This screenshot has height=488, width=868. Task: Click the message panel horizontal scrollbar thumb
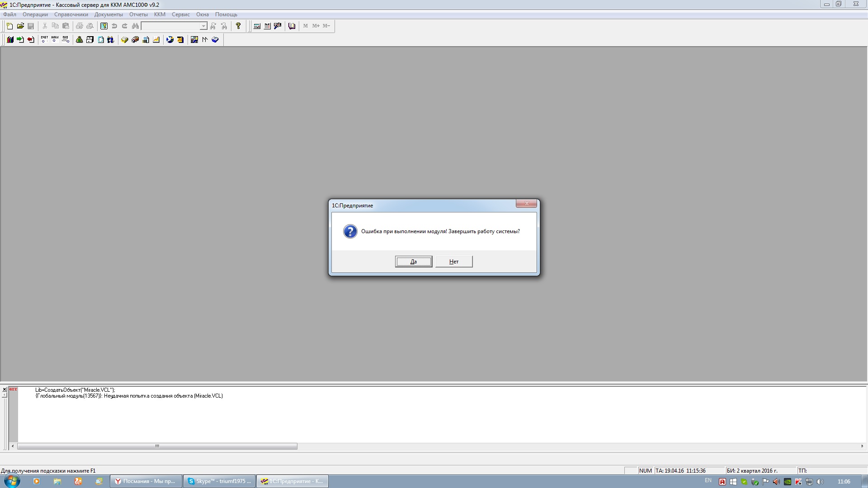157,446
